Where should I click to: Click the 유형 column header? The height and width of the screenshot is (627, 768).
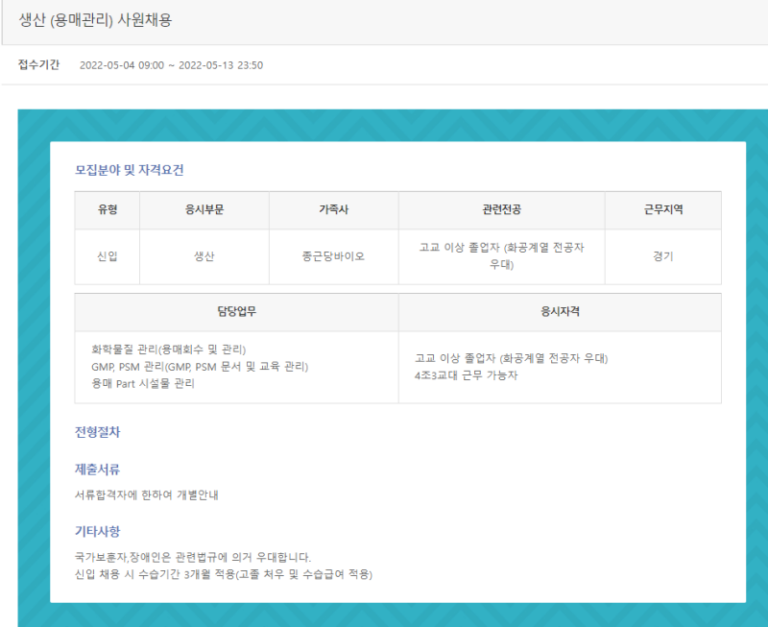tap(107, 210)
